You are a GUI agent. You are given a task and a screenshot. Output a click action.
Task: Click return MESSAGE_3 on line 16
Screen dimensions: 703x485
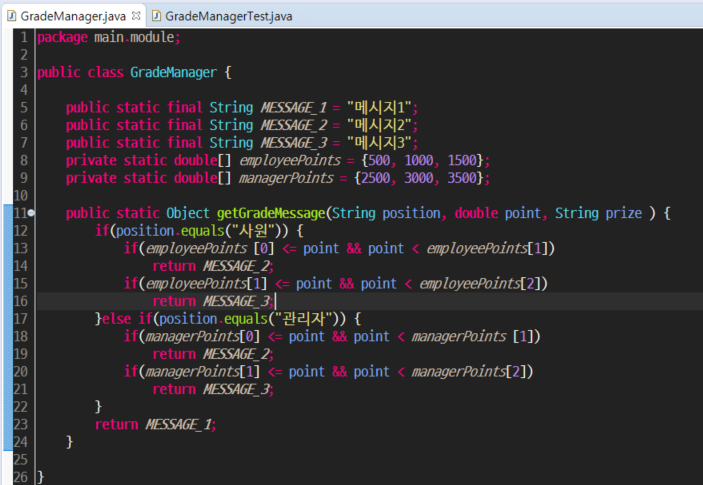[213, 301]
